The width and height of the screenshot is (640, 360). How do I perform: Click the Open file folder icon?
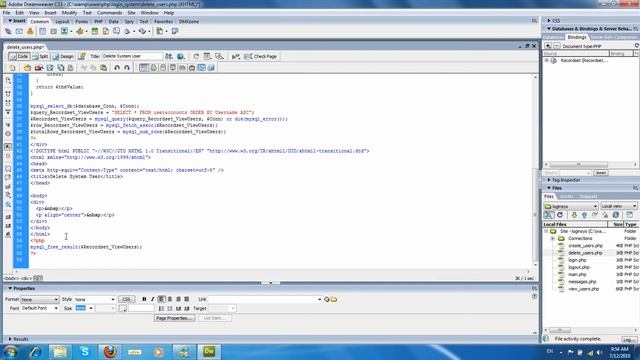click(27, 68)
